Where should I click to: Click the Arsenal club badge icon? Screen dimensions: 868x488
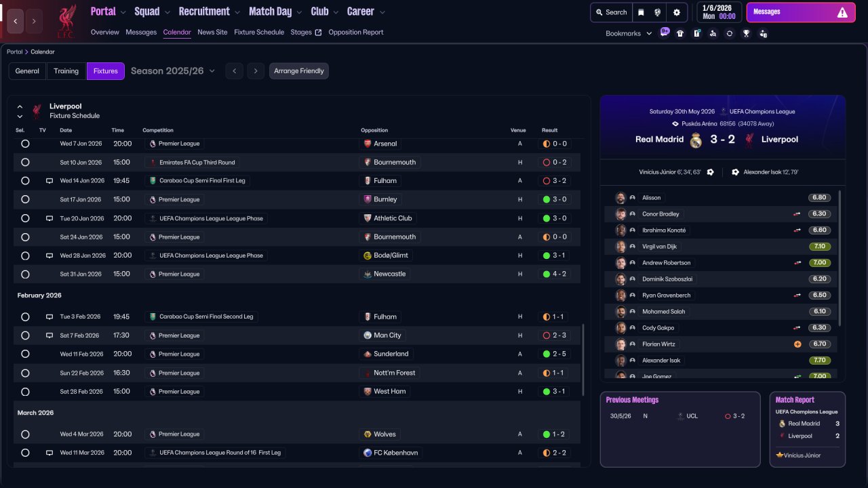368,144
